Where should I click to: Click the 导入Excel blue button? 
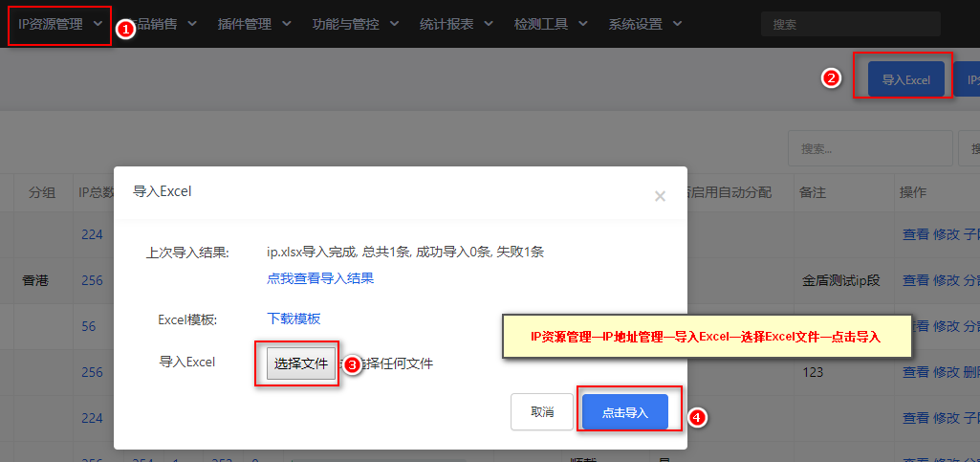(x=905, y=79)
